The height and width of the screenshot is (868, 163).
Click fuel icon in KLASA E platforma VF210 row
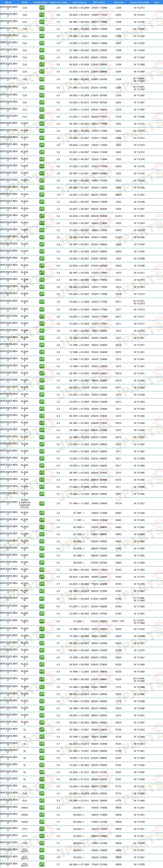pos(42,503)
